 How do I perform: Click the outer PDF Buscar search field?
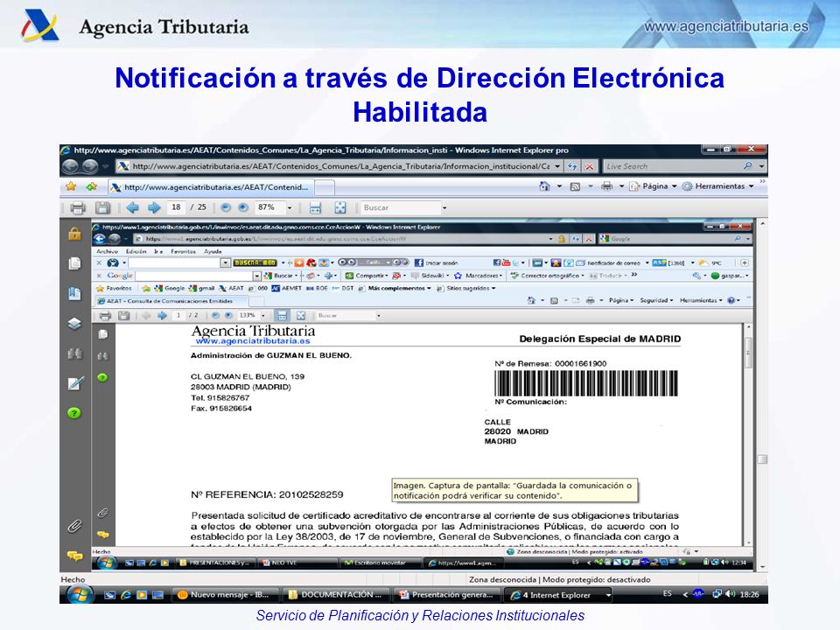tap(400, 208)
